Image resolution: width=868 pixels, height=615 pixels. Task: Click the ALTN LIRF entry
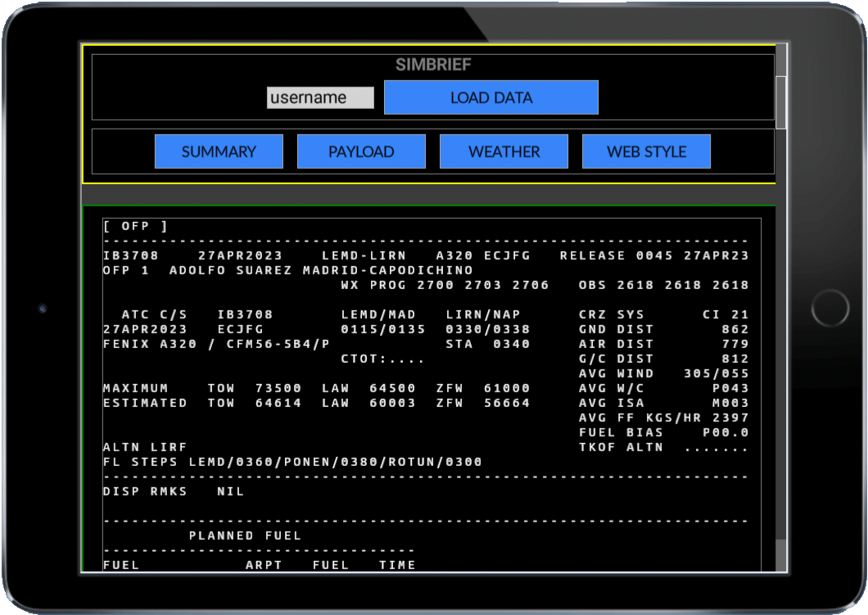tap(145, 447)
